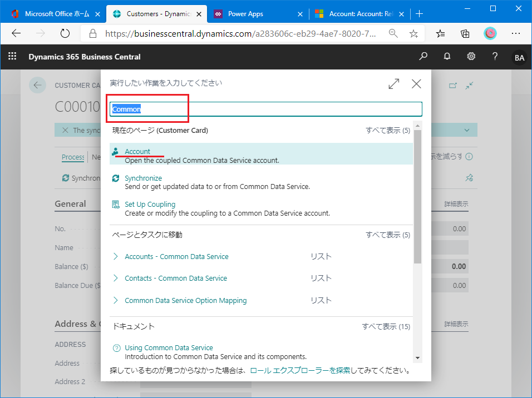Open Customer Card in a new window
This screenshot has width=532, height=398.
(453, 86)
